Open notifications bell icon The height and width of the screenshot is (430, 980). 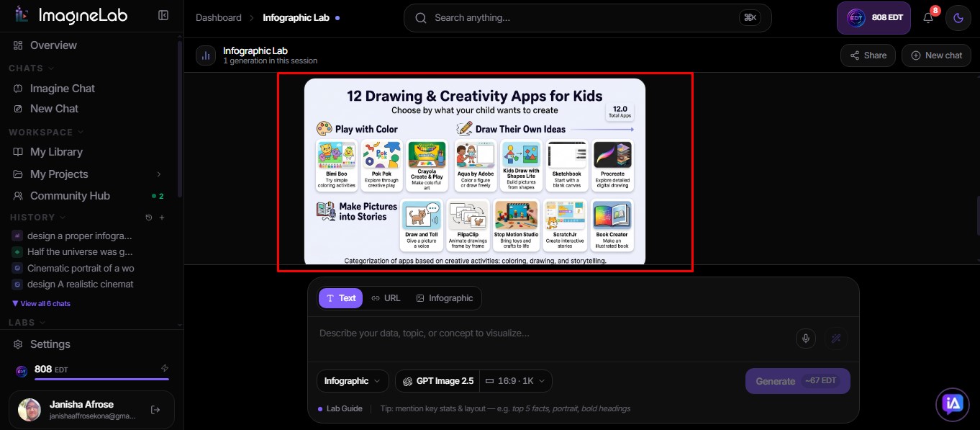(x=928, y=18)
